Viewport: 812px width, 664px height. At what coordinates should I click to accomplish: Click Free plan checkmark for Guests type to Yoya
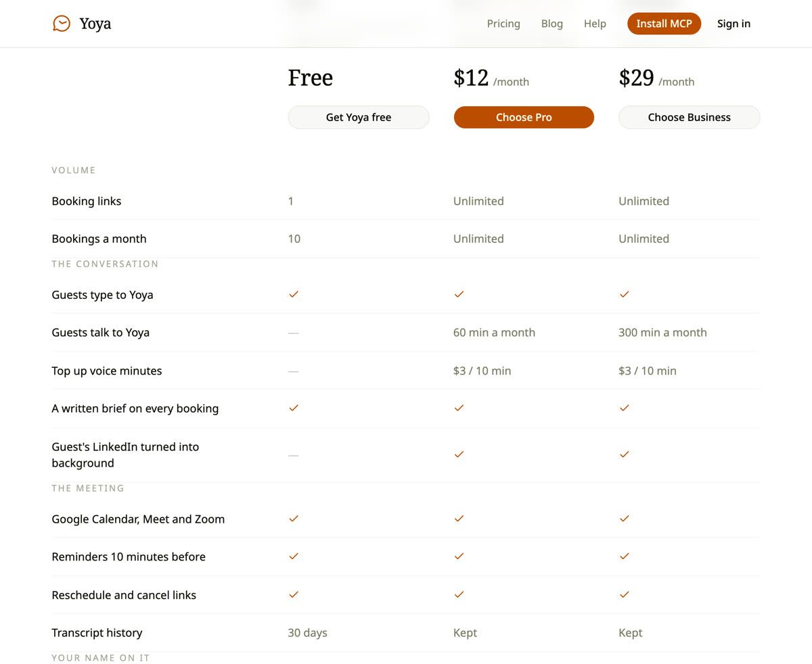point(294,294)
